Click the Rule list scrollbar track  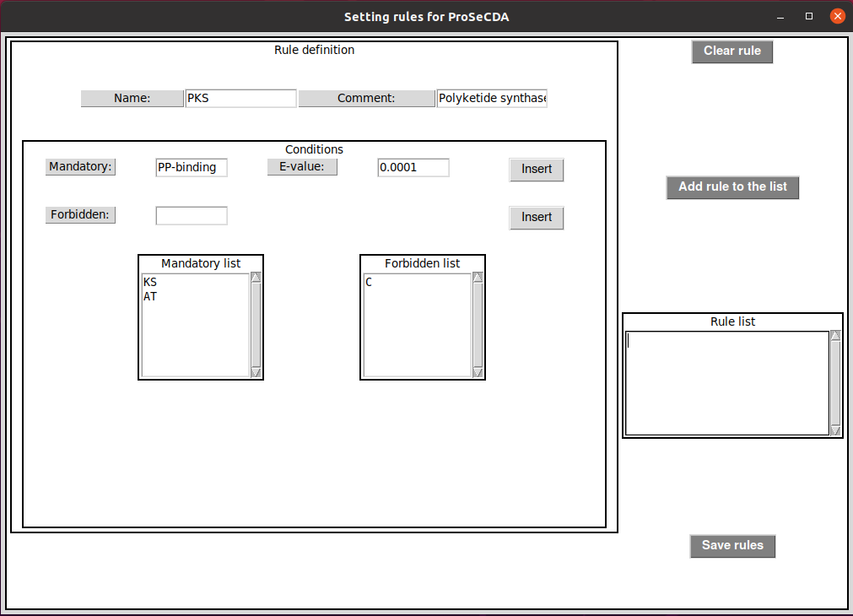[x=835, y=383]
